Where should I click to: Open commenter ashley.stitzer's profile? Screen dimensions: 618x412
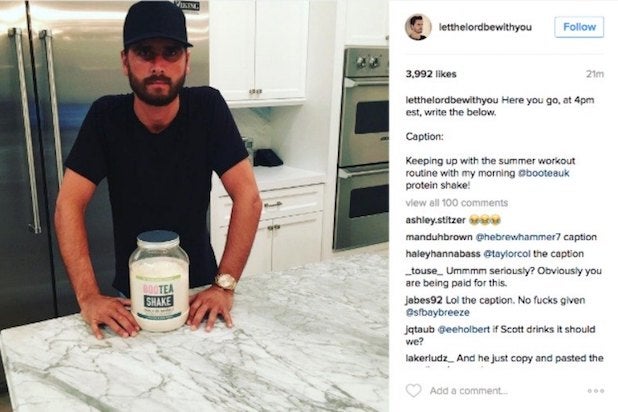click(x=436, y=220)
